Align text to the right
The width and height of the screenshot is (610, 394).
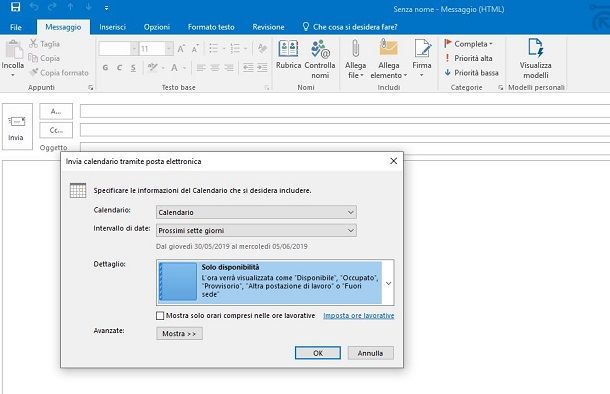coord(229,68)
